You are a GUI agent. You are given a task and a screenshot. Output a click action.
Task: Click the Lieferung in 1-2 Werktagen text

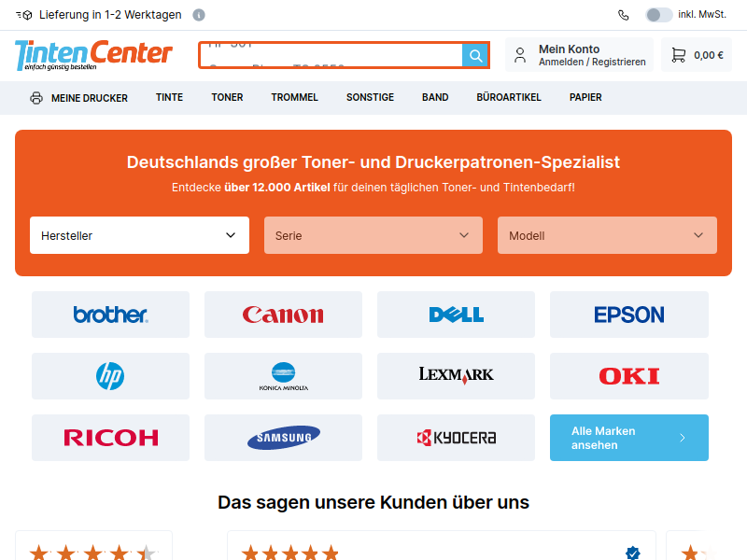pyautogui.click(x=110, y=15)
